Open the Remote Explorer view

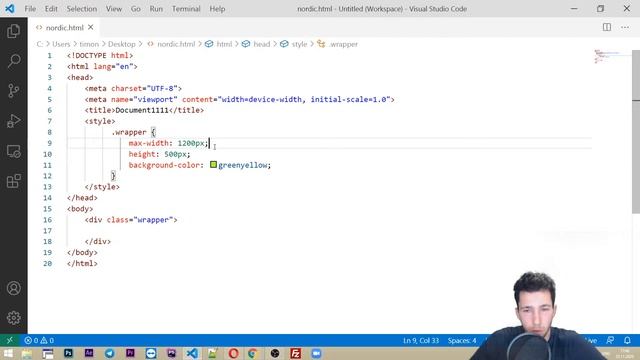(x=13, y=151)
